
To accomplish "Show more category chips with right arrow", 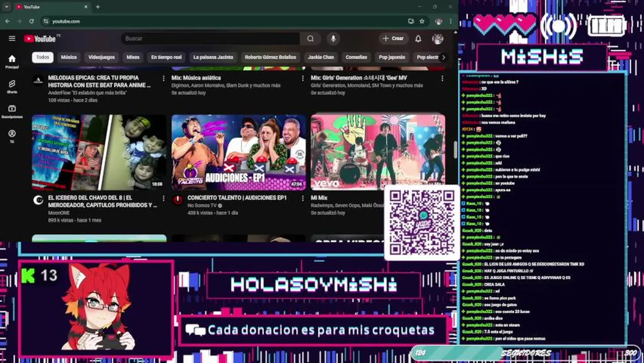I will pos(443,57).
